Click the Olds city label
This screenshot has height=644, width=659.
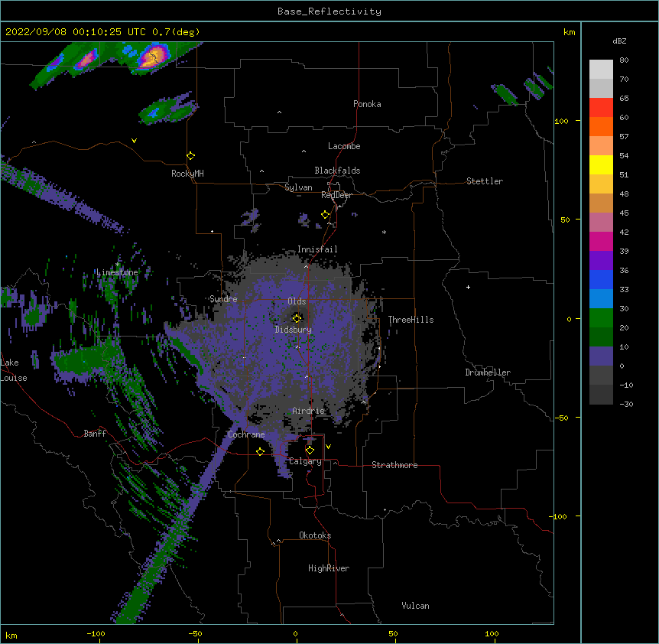tap(297, 301)
